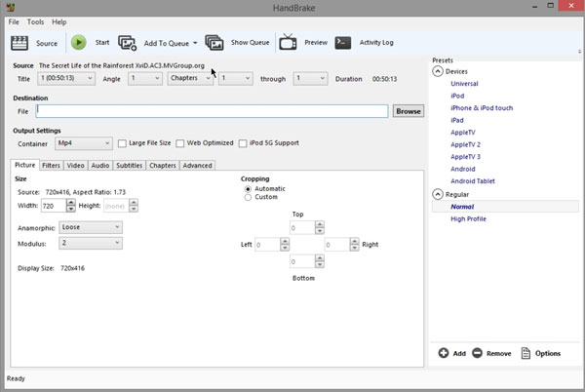This screenshot has height=392, width=585.
Task: Click the Bottom crop stepper arrows
Action: coord(320,261)
